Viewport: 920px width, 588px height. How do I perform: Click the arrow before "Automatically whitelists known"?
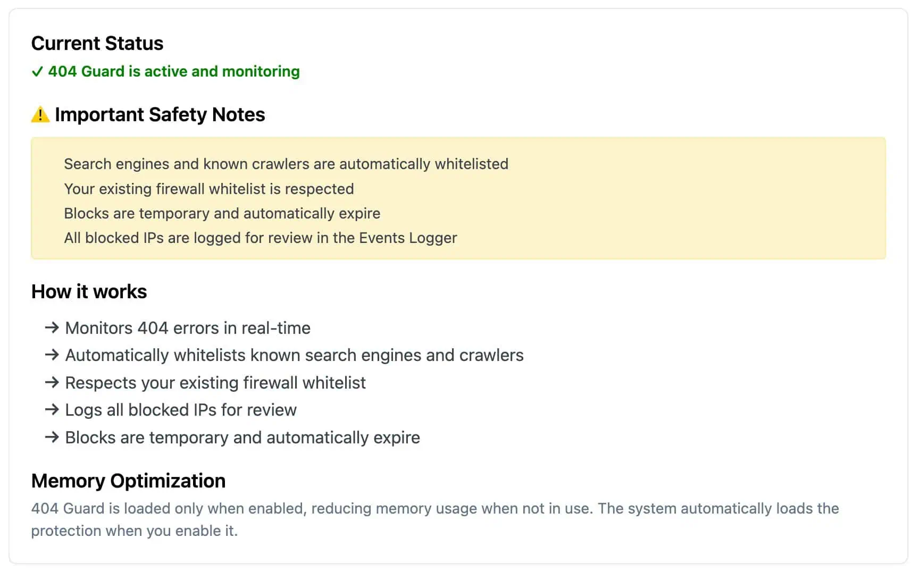(52, 355)
